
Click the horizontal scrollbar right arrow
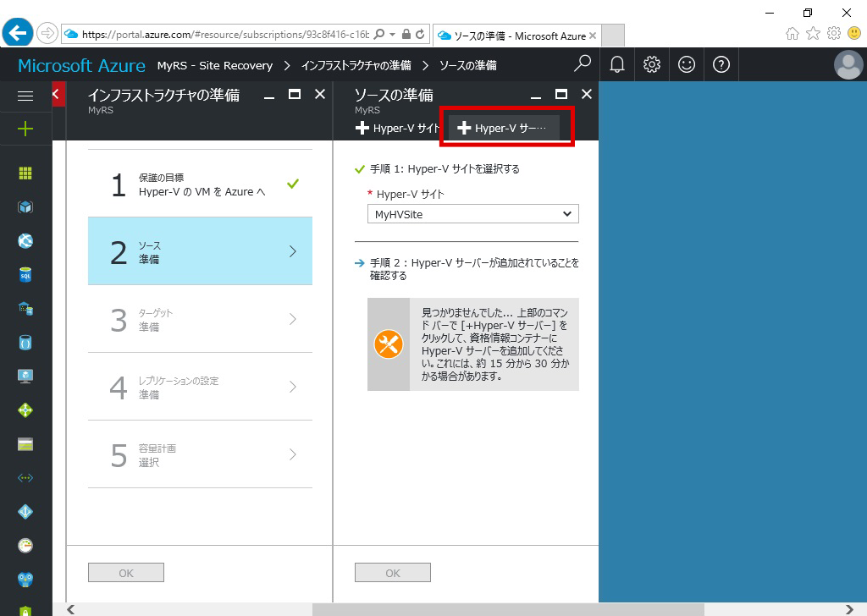[849, 609]
